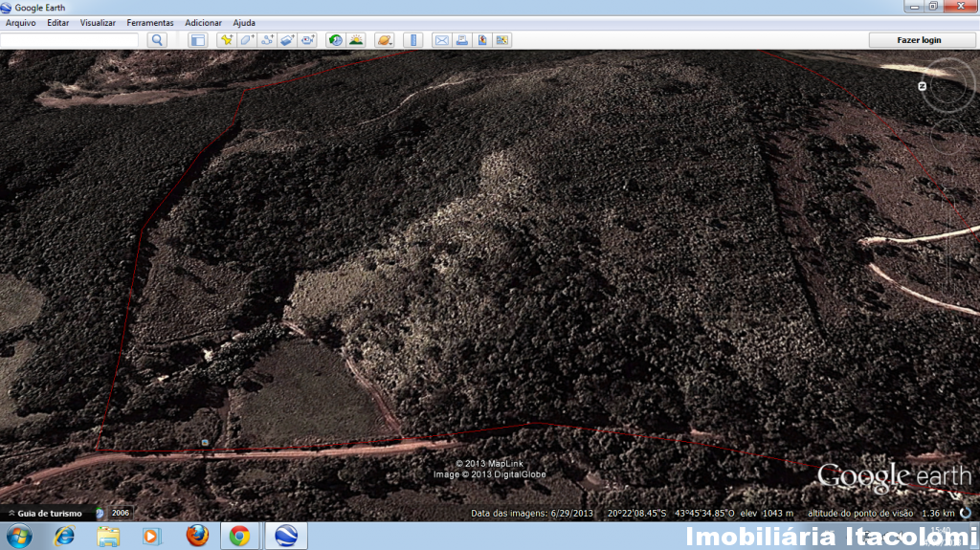Click the Record a Tour icon
The width and height of the screenshot is (980, 550).
[307, 40]
